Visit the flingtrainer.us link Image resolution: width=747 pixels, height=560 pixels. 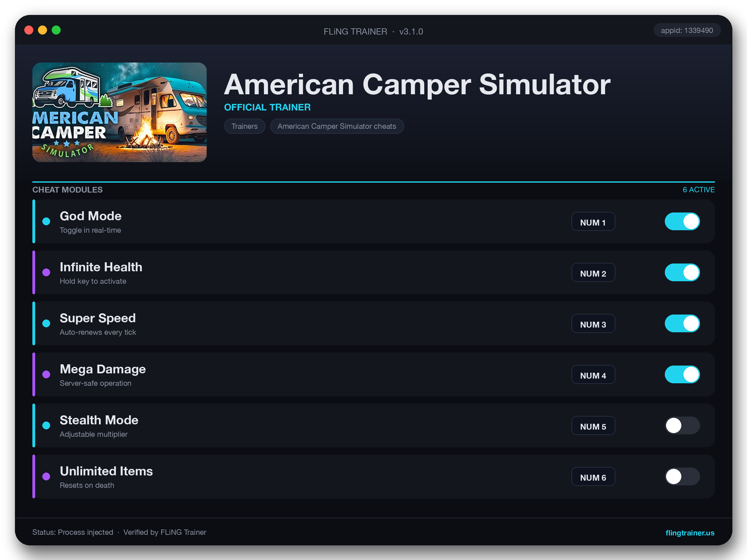tap(690, 533)
